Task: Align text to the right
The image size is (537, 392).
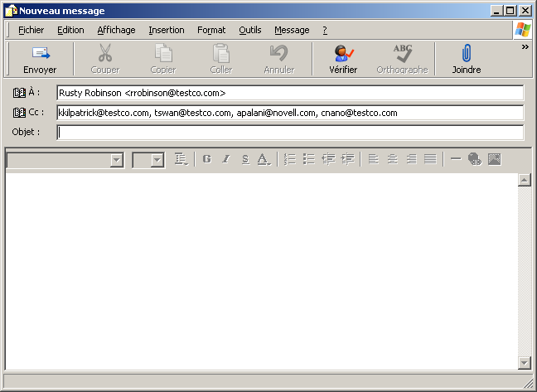Action: coord(411,159)
